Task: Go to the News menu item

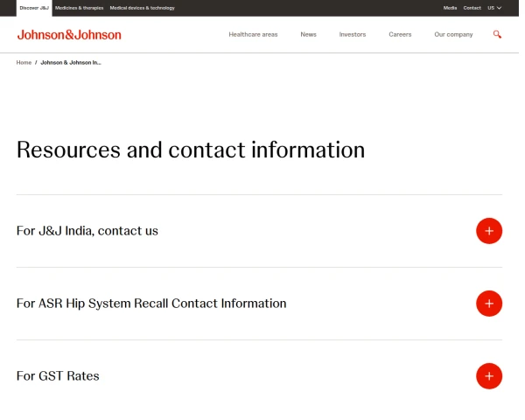Action: [x=308, y=35]
